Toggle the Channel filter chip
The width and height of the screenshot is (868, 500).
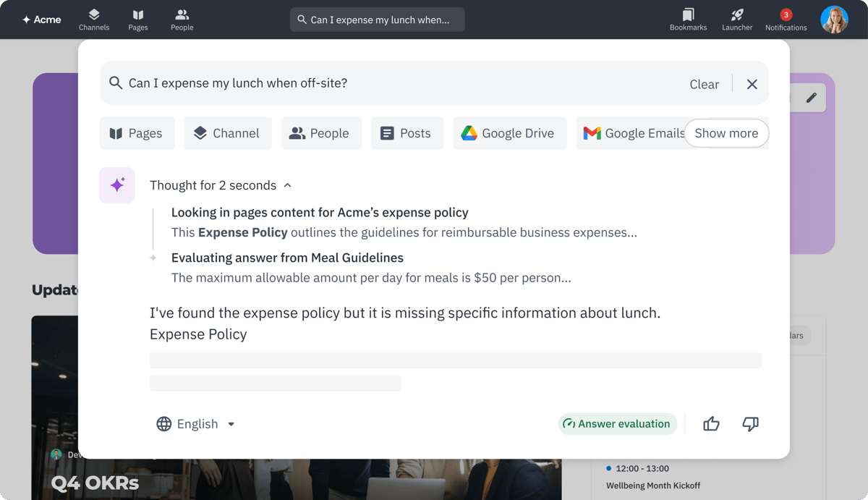[227, 133]
